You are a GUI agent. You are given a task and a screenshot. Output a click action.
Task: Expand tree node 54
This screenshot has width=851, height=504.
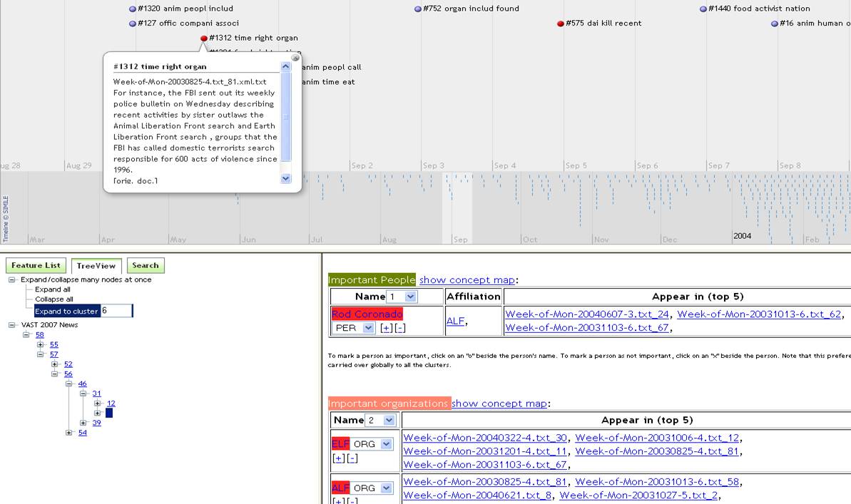[69, 433]
